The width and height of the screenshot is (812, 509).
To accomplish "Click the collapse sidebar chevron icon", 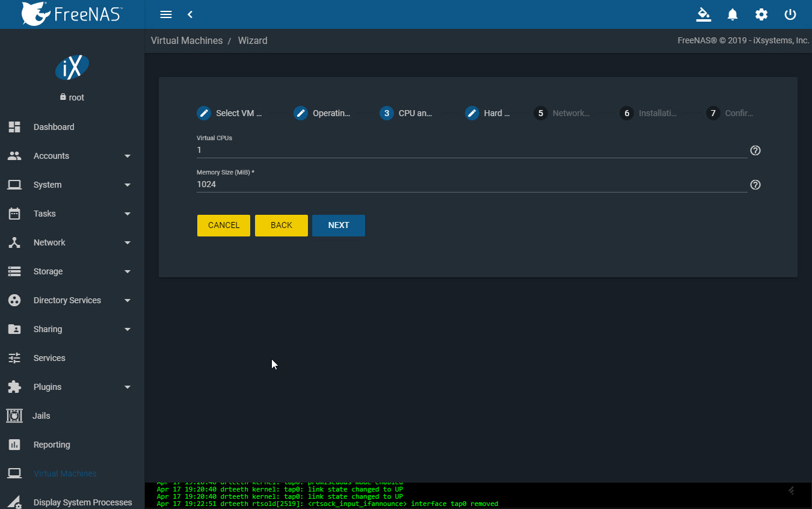I will (190, 14).
